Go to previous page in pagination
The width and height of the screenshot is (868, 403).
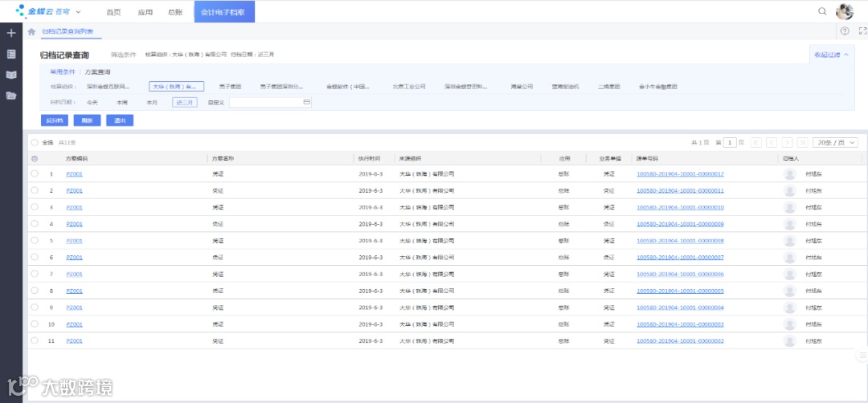772,143
